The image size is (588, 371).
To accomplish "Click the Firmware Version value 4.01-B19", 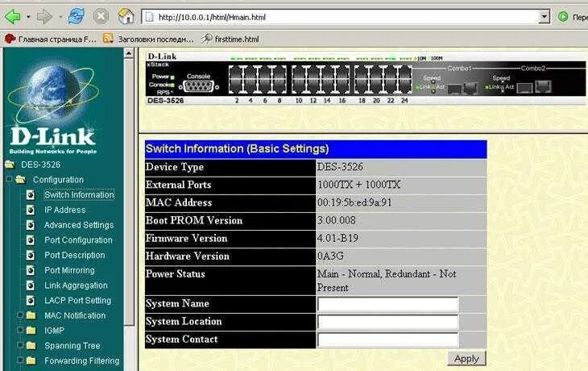I will [337, 239].
